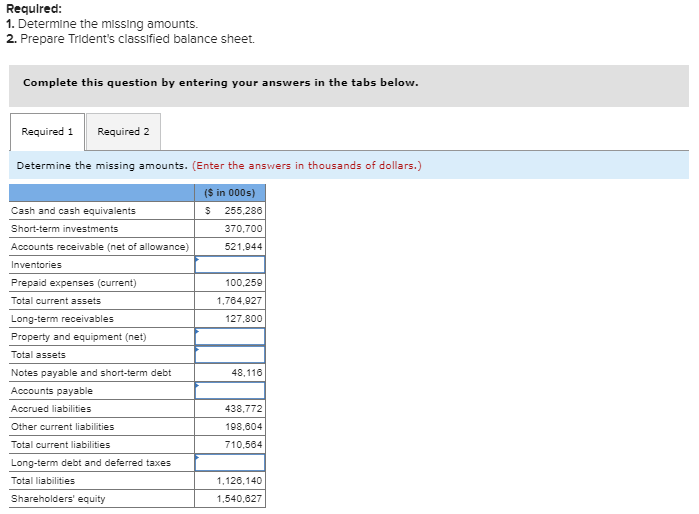The height and width of the screenshot is (514, 699).
Task: Select the Shareholders' equity value 1,540,627
Action: point(239,498)
